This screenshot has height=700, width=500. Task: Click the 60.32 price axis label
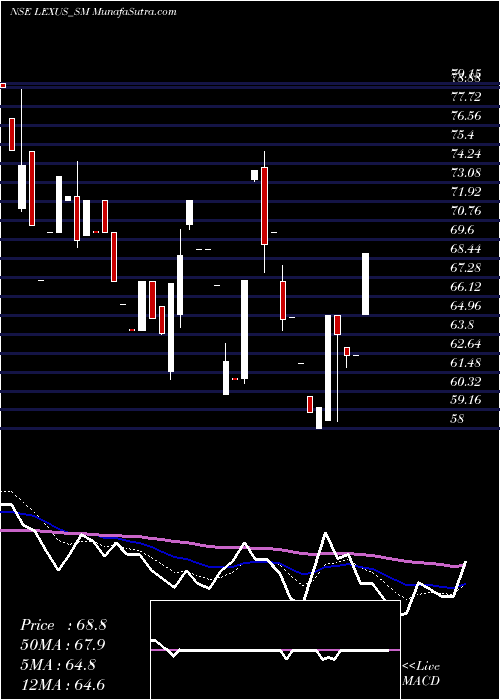click(466, 382)
